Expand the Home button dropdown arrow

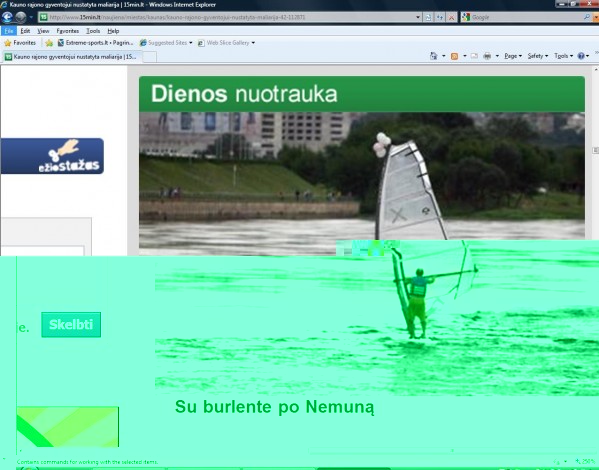tap(444, 56)
